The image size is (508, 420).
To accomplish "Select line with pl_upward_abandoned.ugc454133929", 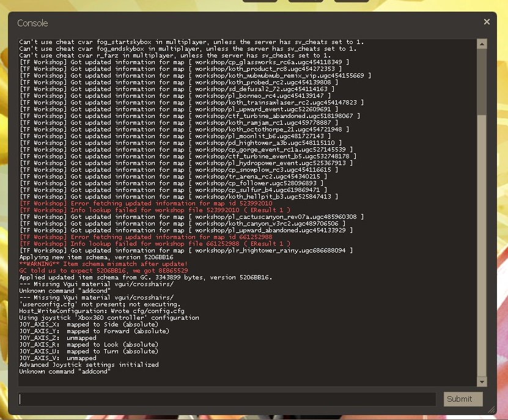I will click(x=186, y=230).
